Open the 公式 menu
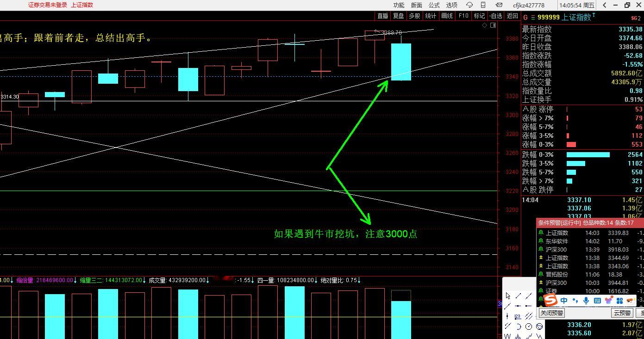Viewport: 644px width, 339px height. click(x=434, y=5)
